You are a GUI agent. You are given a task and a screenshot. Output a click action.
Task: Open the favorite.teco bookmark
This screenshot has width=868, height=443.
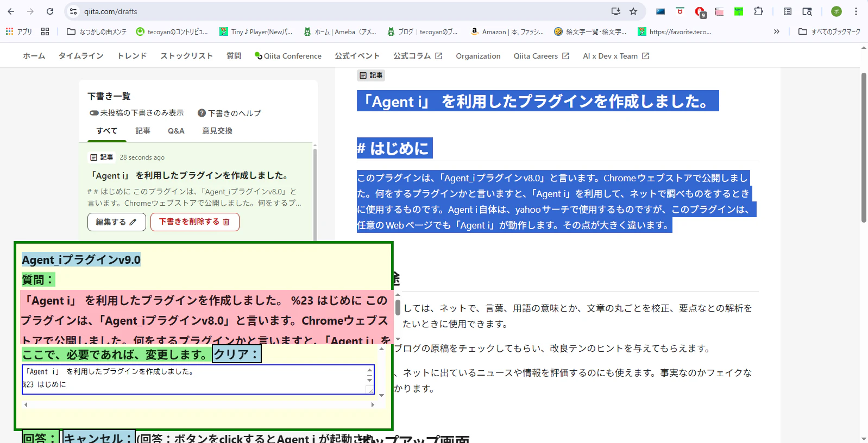675,31
